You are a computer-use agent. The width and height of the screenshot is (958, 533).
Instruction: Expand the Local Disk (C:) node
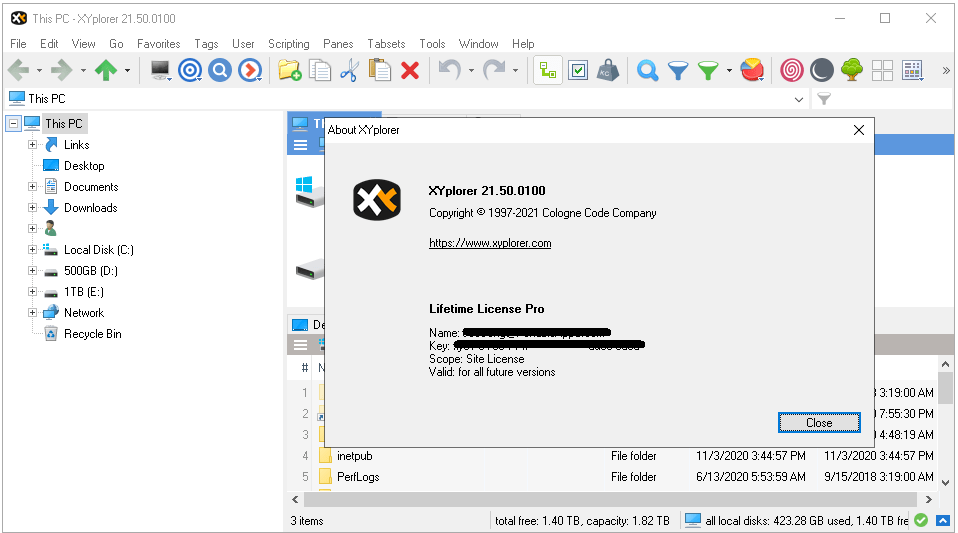tap(32, 249)
